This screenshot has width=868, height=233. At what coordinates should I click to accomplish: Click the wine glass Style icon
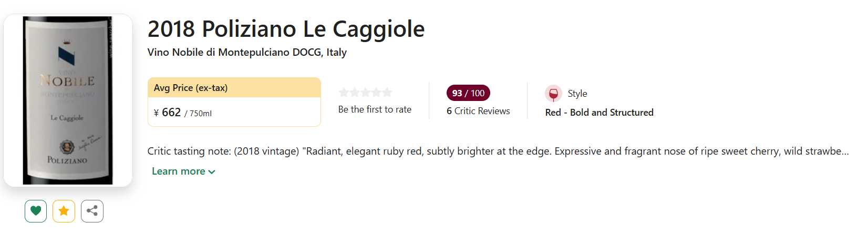coord(553,94)
